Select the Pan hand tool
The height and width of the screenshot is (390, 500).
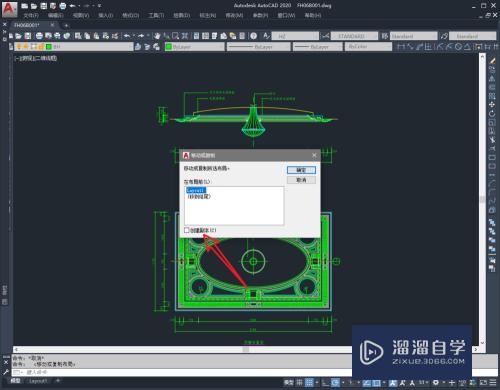[x=157, y=36]
